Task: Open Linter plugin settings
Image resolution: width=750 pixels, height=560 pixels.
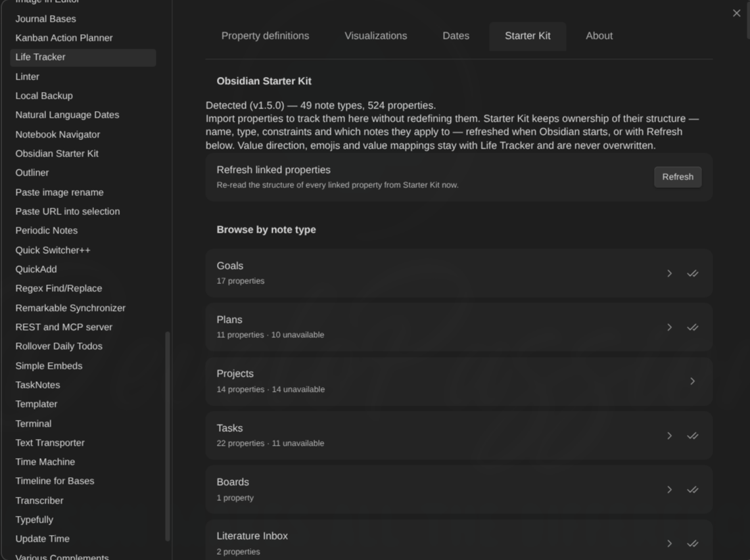Action: pos(83,76)
